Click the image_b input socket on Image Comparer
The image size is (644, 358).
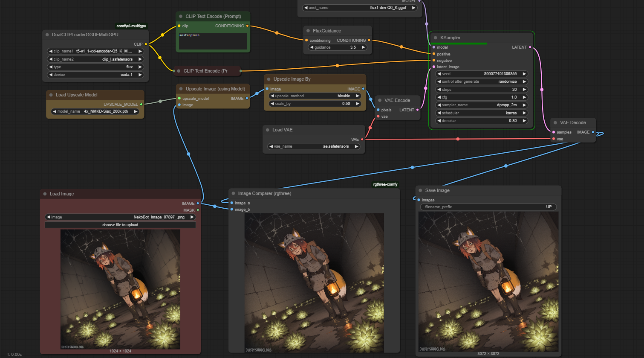point(231,210)
